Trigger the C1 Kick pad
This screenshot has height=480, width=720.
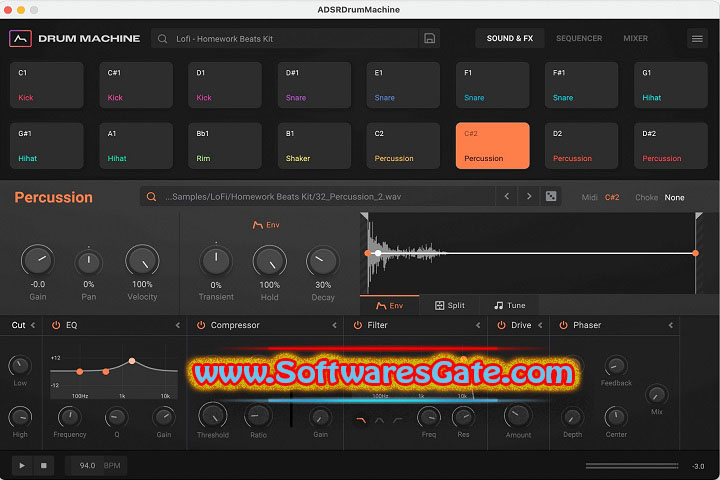coord(47,85)
